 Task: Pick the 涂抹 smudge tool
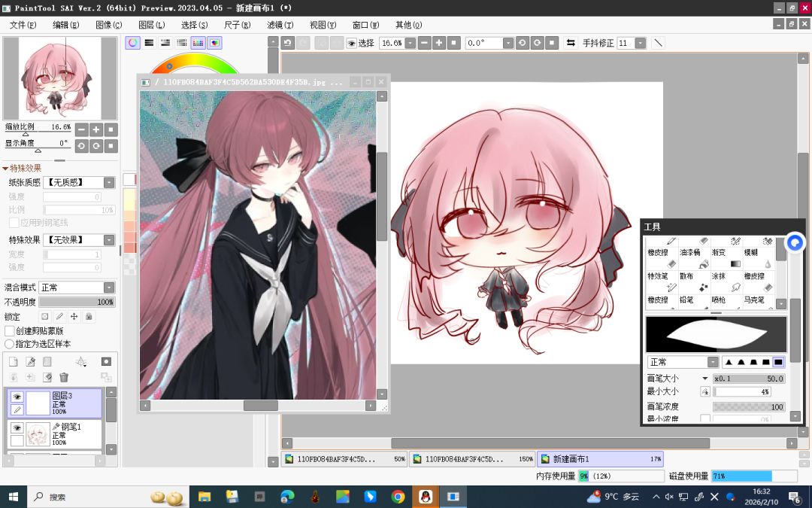coord(726,281)
